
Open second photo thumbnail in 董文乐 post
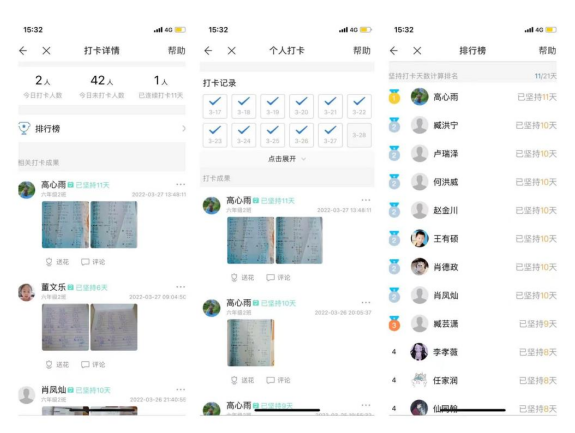point(114,327)
